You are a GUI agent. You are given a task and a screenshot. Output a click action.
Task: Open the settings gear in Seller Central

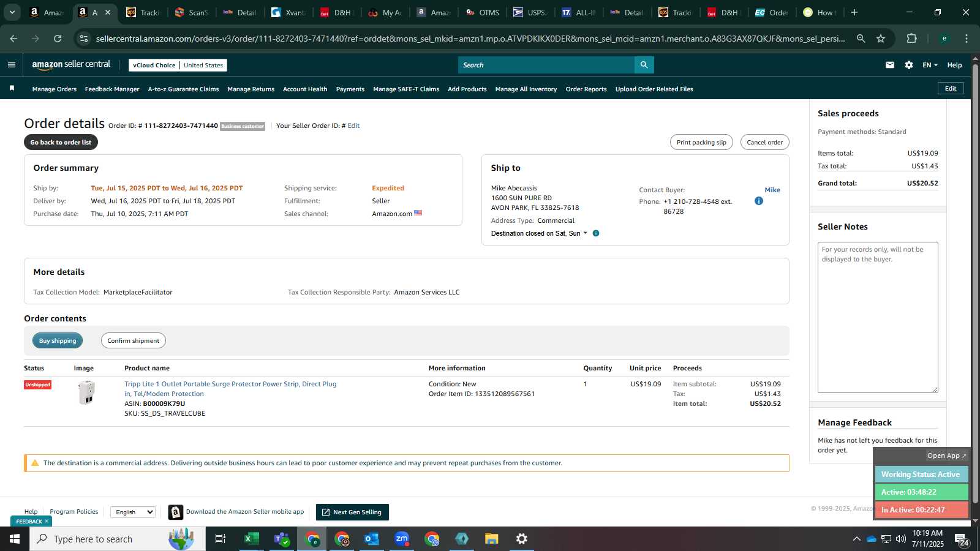909,65
